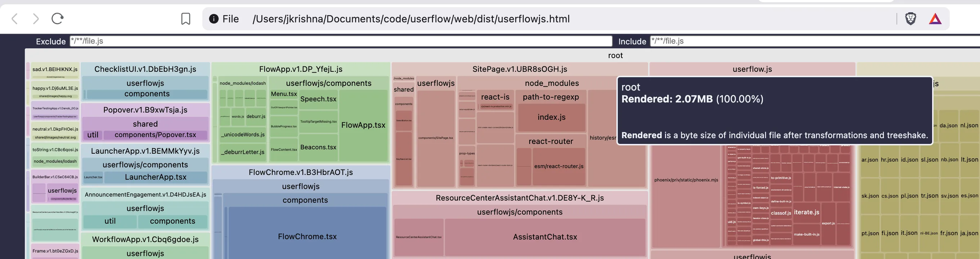The width and height of the screenshot is (980, 259).
Task: Click the nl.json locale tile
Action: pos(968,126)
